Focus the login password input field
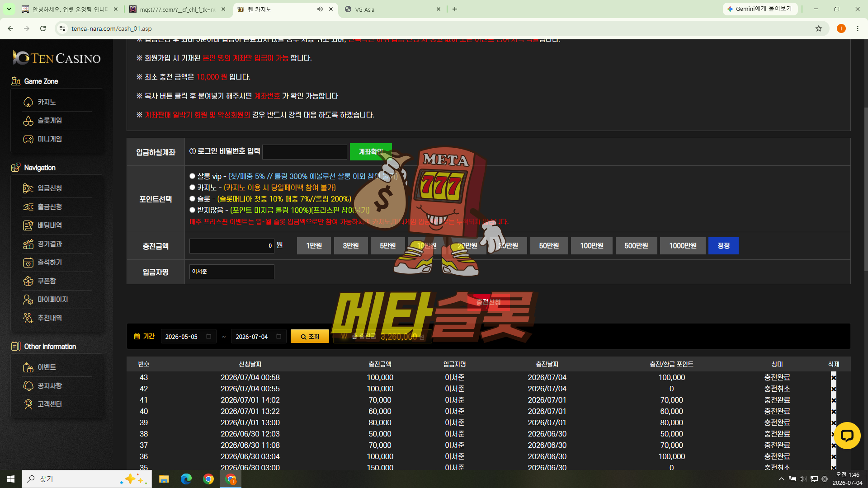Screen dimensions: 868x488 coord(305,152)
